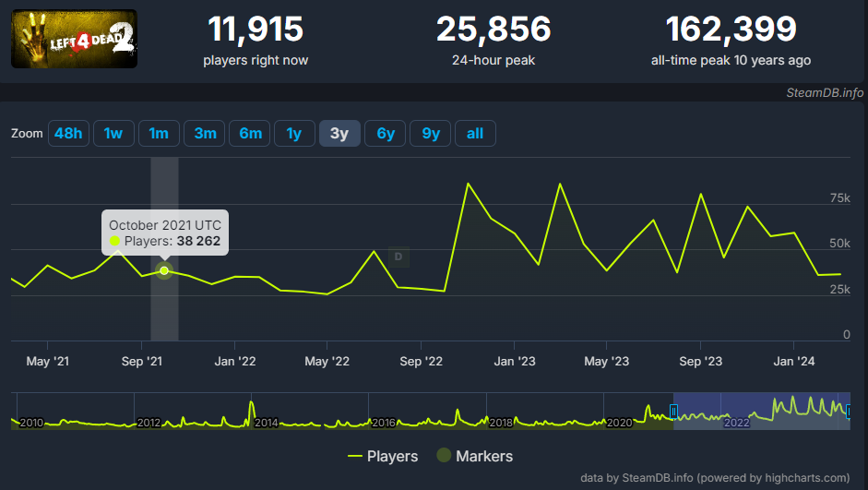
Task: Set chart zoom to 3m
Action: click(204, 134)
